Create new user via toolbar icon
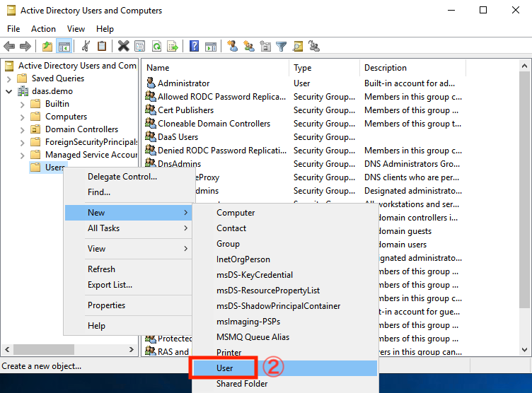This screenshot has height=393, width=532. pos(233,46)
